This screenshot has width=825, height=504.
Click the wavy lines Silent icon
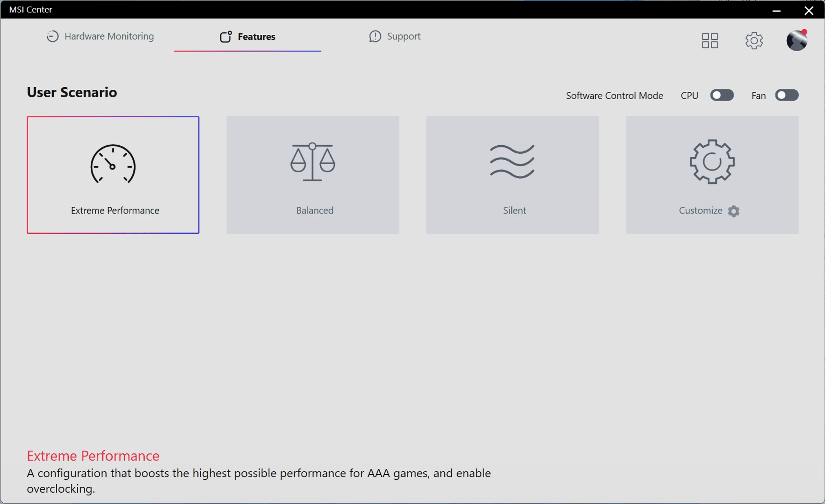coord(512,161)
